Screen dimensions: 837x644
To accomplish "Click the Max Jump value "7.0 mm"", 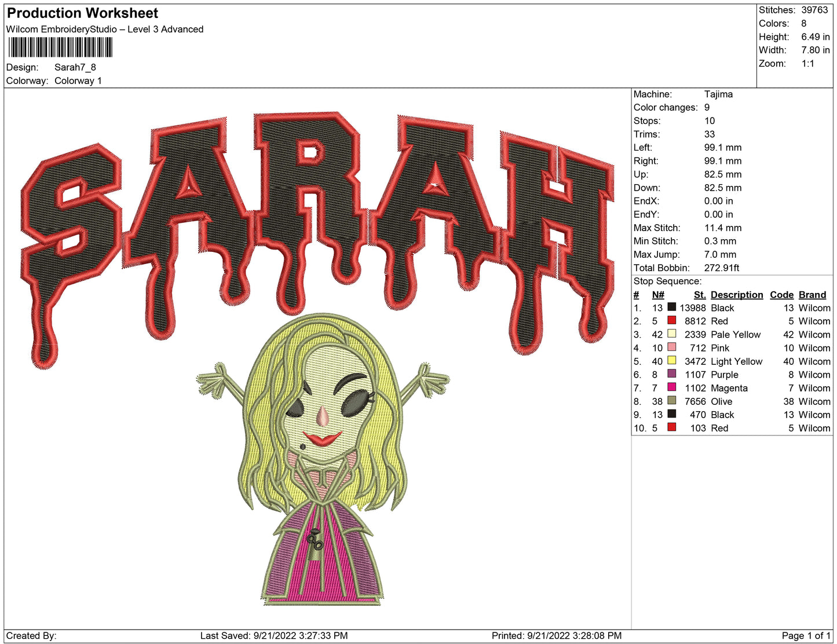I will click(x=721, y=254).
